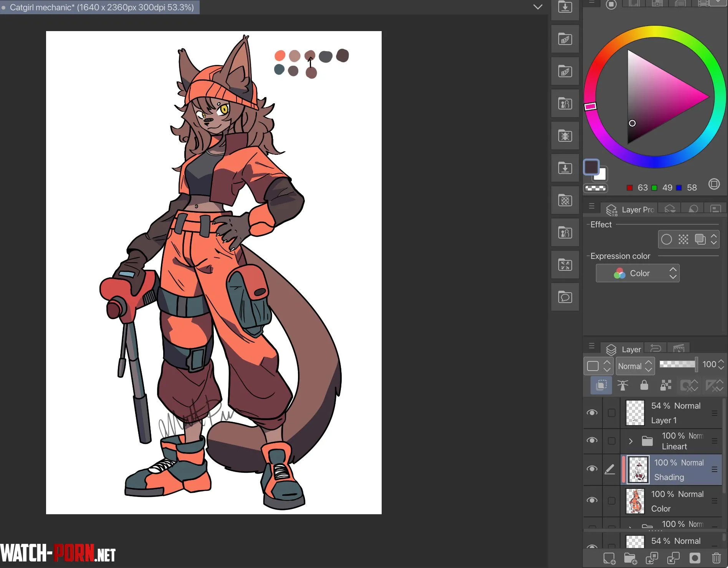Image resolution: width=728 pixels, height=568 pixels.
Task: Open the Layer panel hamburger menu
Action: pos(592,346)
